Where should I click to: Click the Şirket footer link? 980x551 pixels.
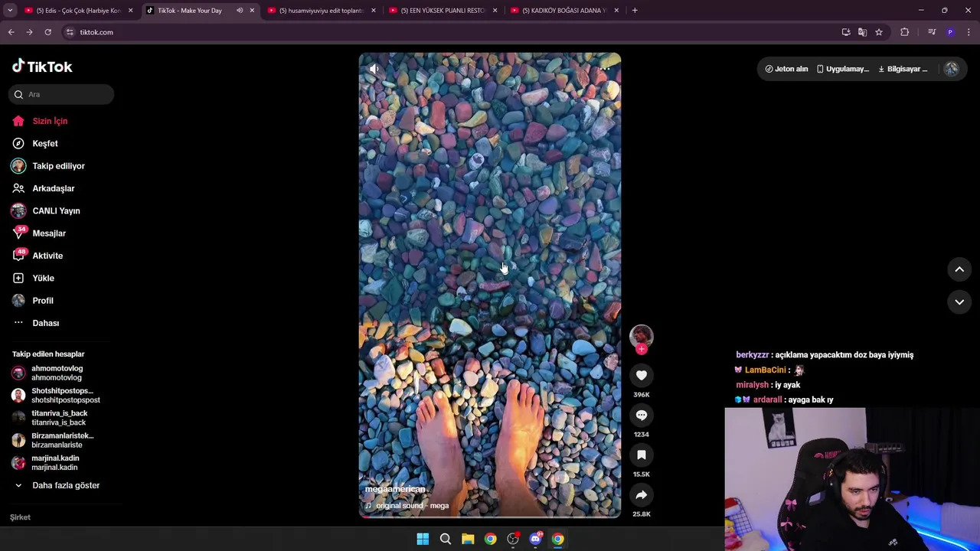20,517
